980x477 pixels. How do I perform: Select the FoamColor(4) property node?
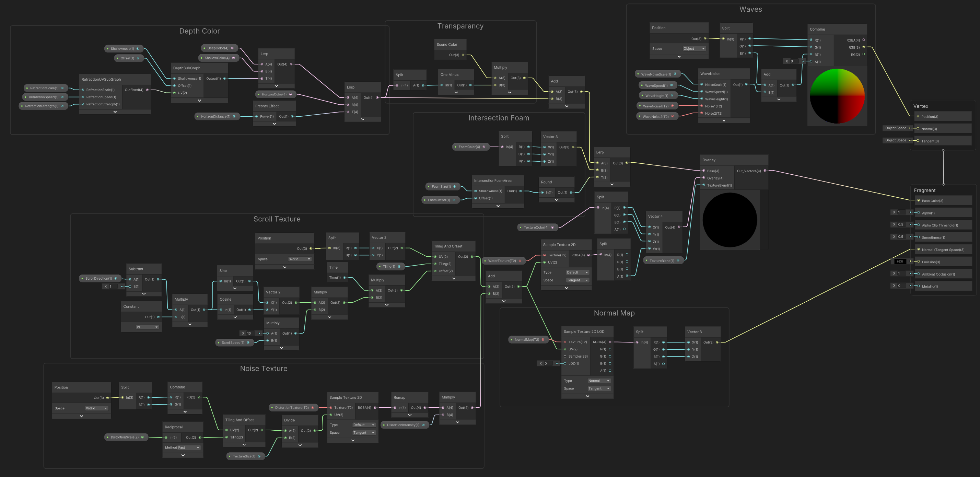(469, 147)
